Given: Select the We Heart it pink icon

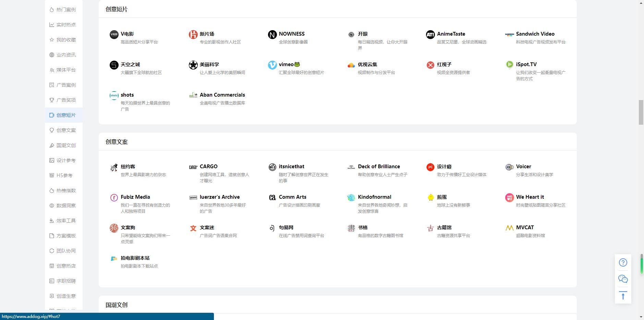Looking at the screenshot, I should coord(509,198).
